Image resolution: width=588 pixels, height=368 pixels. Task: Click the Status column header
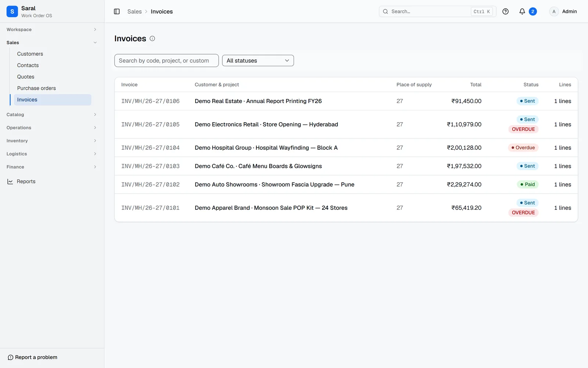point(531,85)
